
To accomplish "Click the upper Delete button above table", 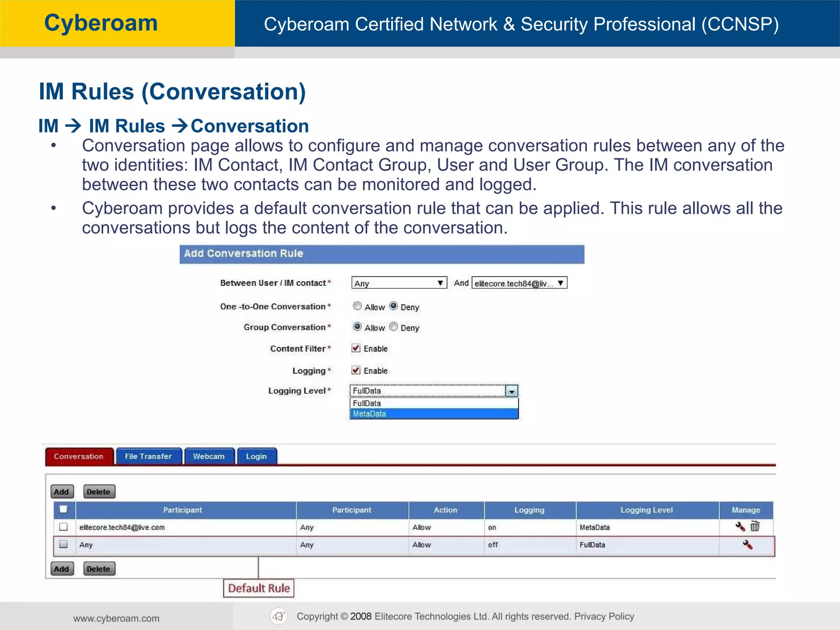I will coord(99,492).
